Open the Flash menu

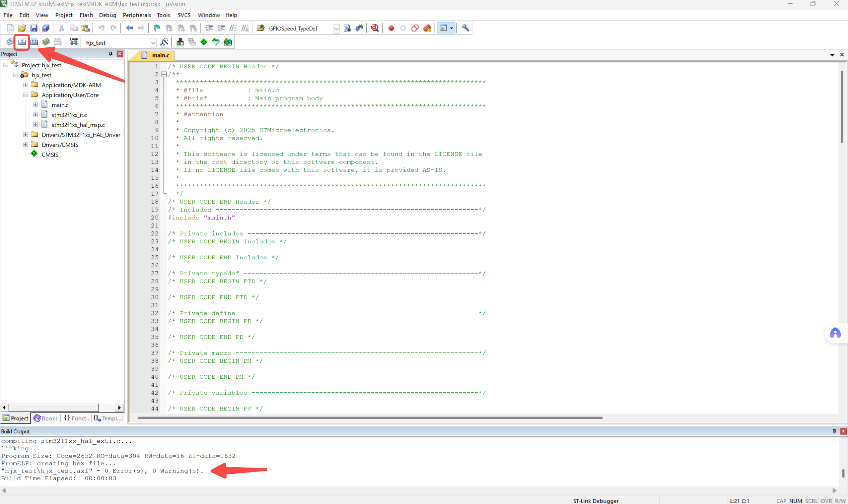86,15
